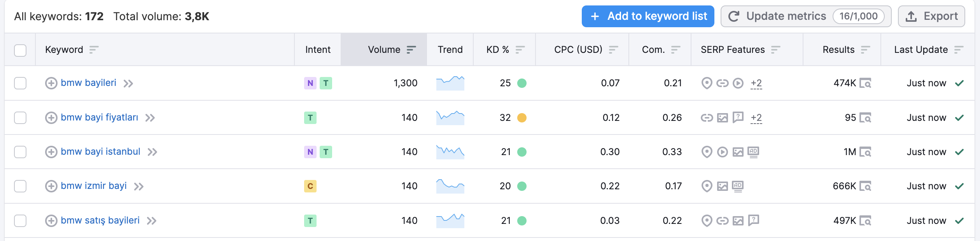Image resolution: width=980 pixels, height=241 pixels.
Task: Check the bmw izmir bayi row checkbox
Action: tap(20, 186)
